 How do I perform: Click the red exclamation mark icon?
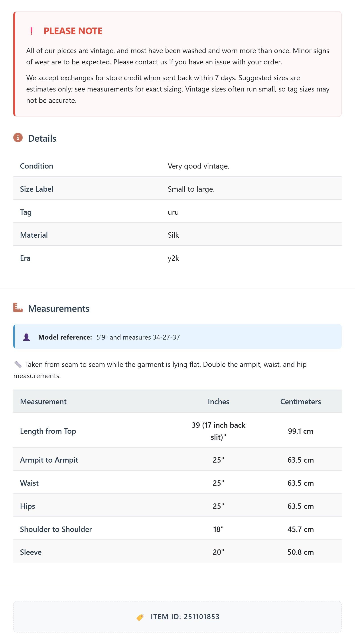tap(31, 31)
